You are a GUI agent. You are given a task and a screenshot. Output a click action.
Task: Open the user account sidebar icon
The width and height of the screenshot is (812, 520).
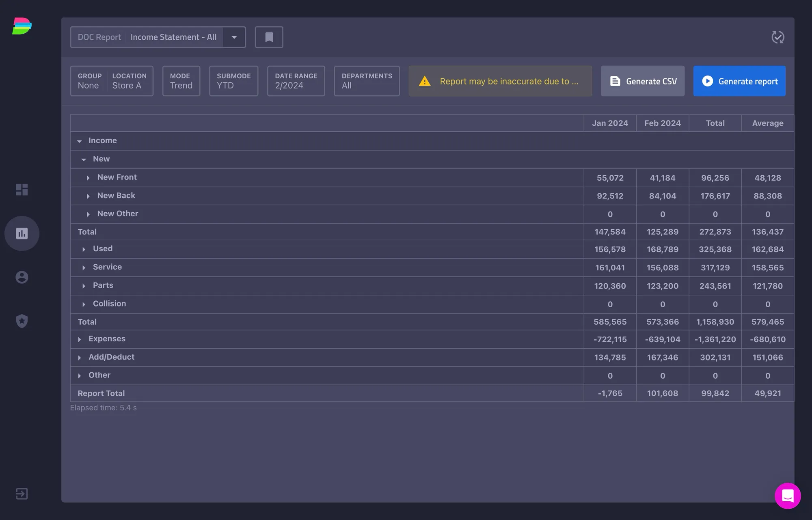click(22, 277)
